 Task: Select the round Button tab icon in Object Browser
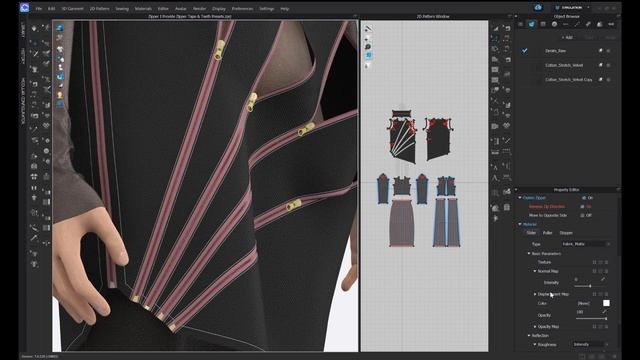(554, 24)
